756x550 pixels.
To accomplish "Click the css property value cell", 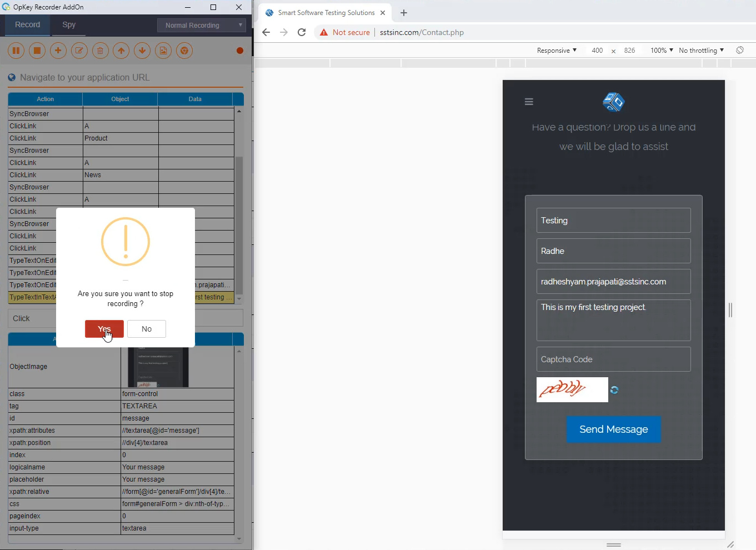I will (x=177, y=504).
